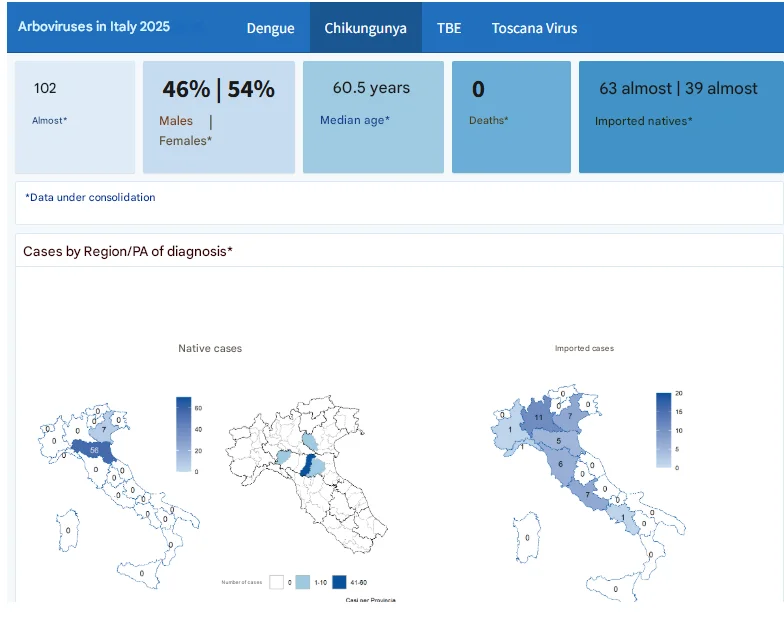Select the Chikungunya tab
The height and width of the screenshot is (620, 784).
[366, 28]
